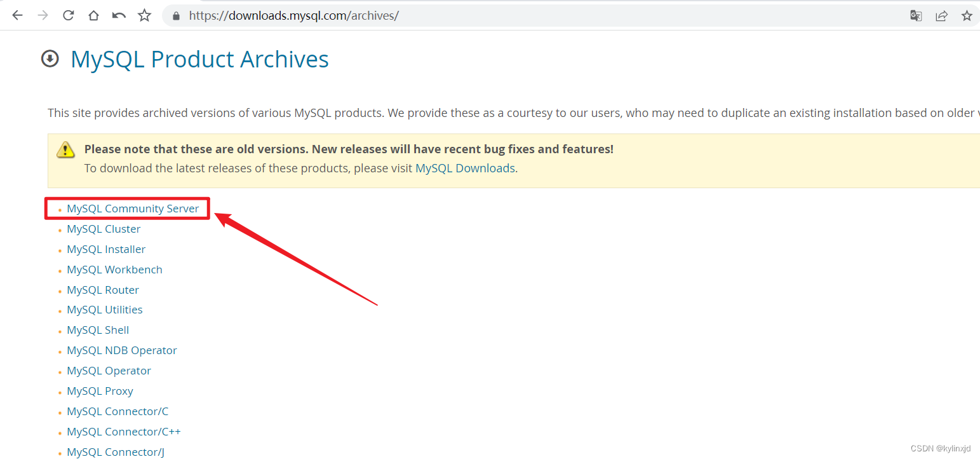The width and height of the screenshot is (980, 459).
Task: Click the browser forward arrow
Action: click(x=43, y=15)
